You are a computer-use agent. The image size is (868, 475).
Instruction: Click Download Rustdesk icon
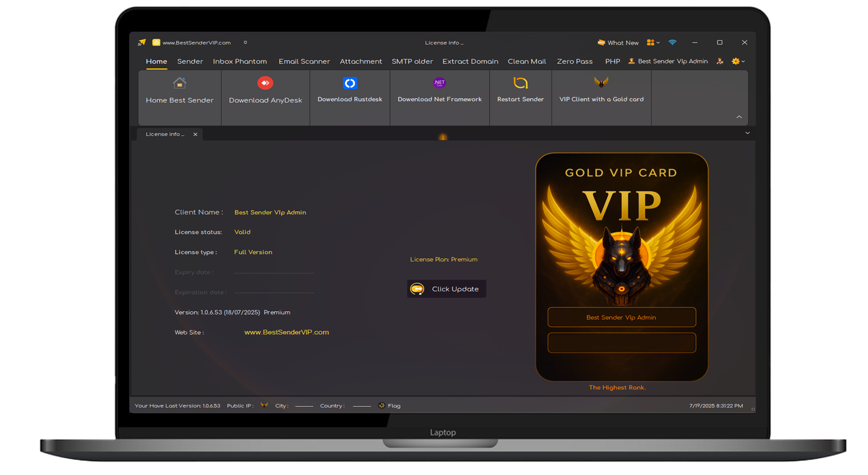(x=350, y=83)
